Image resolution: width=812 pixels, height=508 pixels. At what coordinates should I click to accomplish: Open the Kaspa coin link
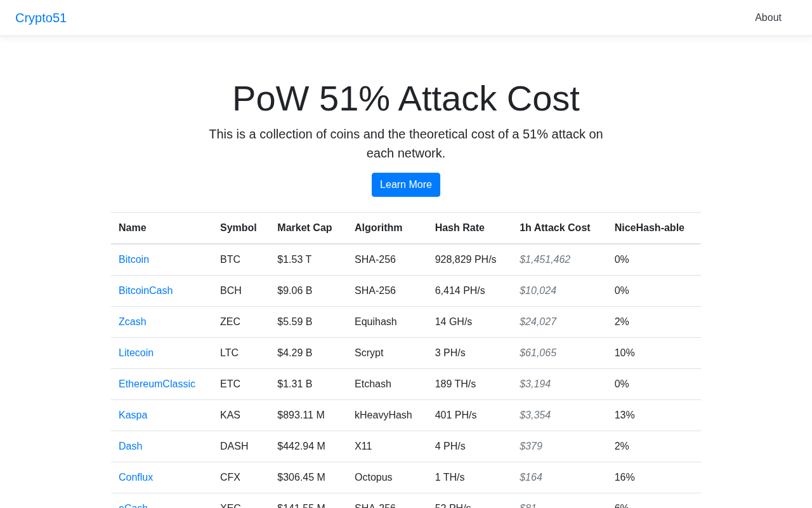tap(133, 415)
